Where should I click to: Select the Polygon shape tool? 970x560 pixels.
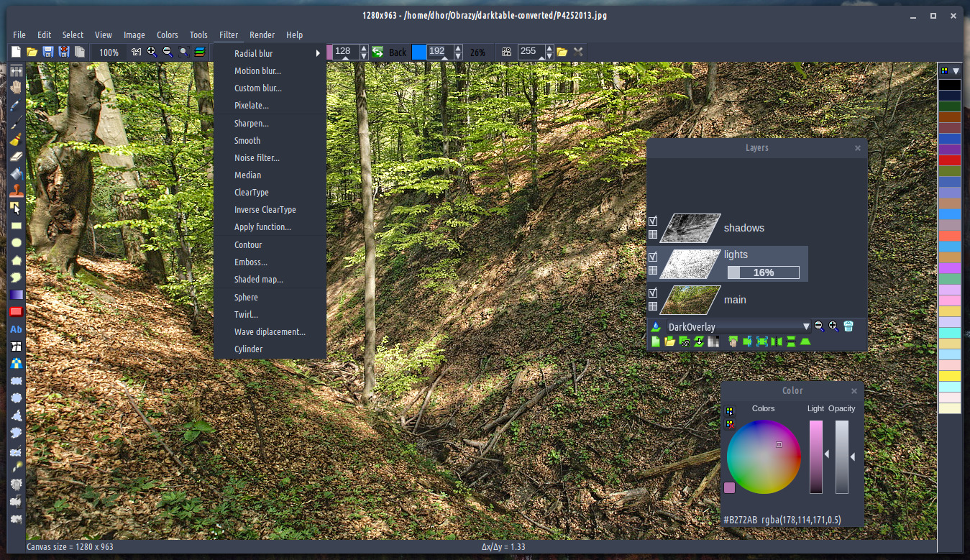16,260
